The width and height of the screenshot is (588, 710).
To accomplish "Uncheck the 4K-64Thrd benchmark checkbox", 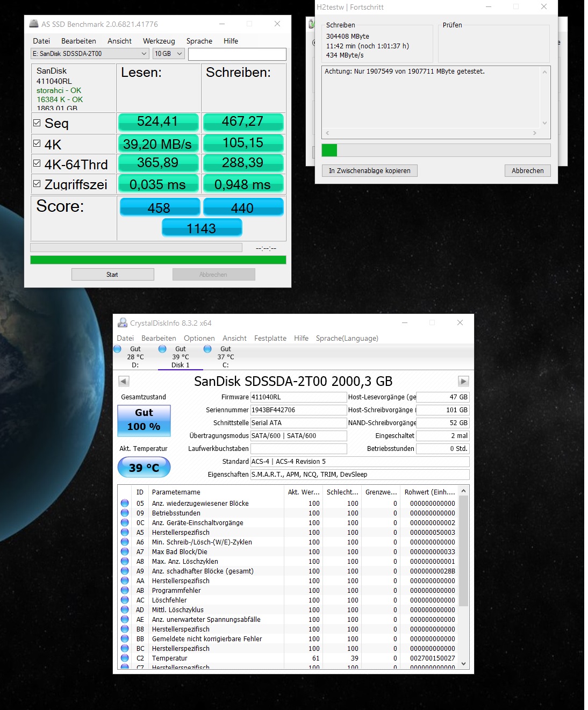I will coord(37,163).
